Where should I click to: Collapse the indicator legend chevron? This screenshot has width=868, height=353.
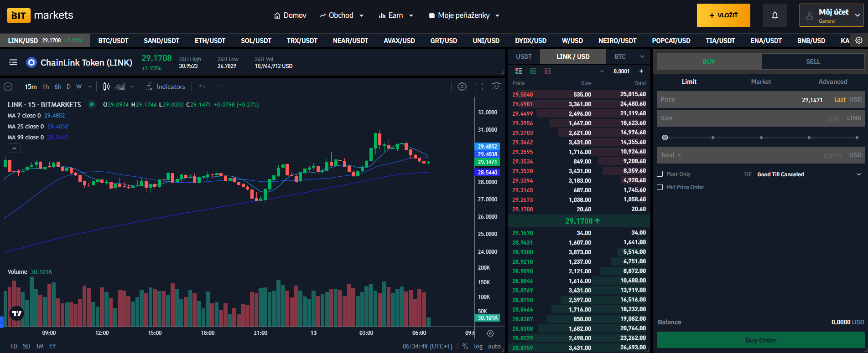[x=14, y=148]
